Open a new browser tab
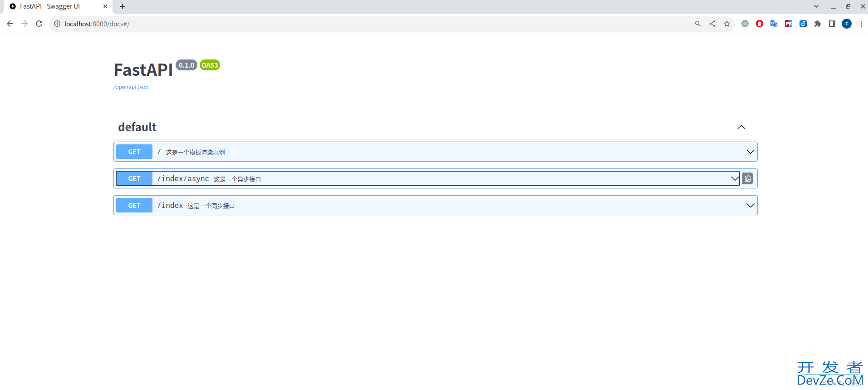The width and height of the screenshot is (868, 390). 123,6
